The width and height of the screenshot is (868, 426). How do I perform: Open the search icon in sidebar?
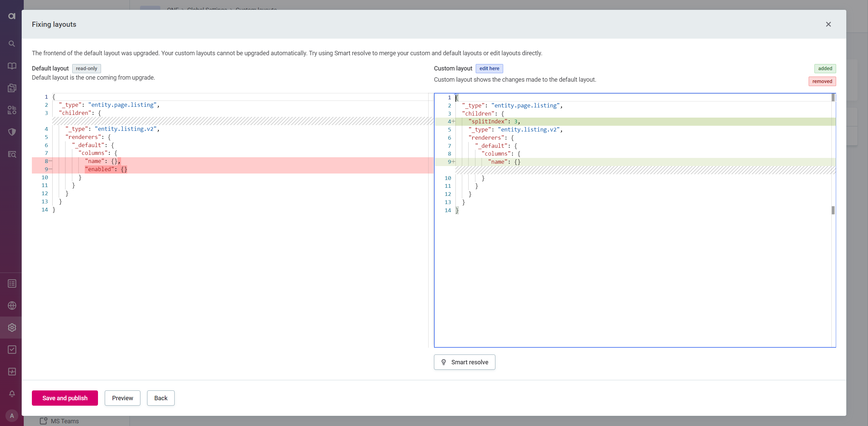coord(12,43)
